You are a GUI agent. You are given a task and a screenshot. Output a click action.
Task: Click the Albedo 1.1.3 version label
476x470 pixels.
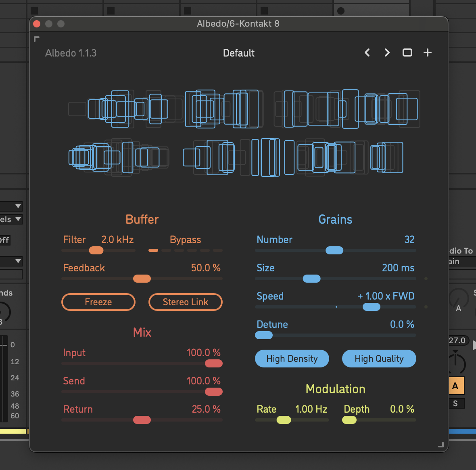(x=71, y=53)
